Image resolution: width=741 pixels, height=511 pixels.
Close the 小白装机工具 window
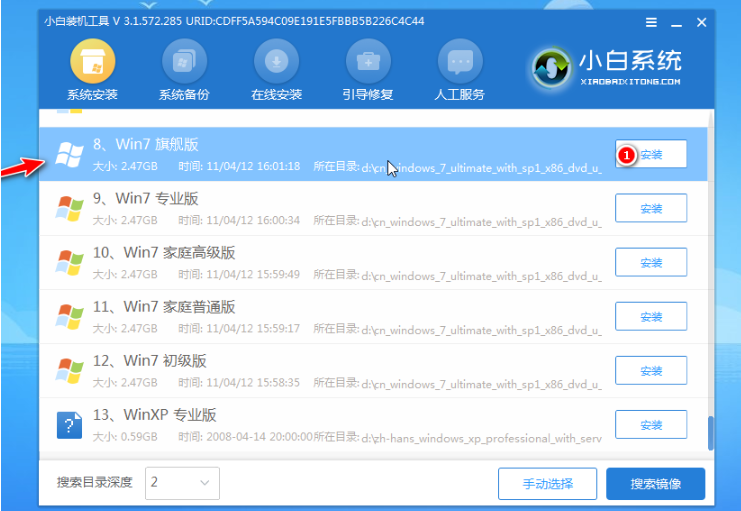point(701,22)
